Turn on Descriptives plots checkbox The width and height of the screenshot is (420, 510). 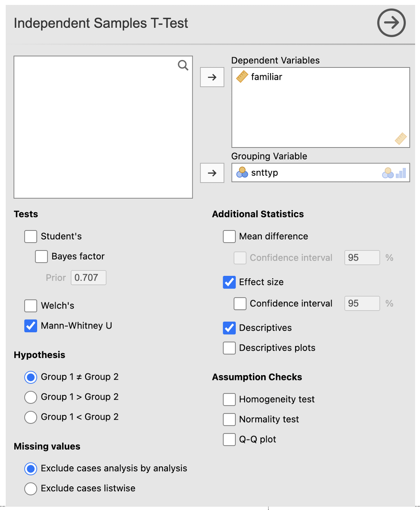pos(229,348)
